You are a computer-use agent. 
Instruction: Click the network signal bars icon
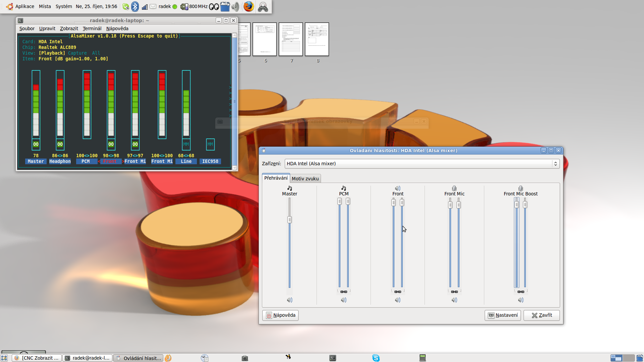[x=145, y=6]
